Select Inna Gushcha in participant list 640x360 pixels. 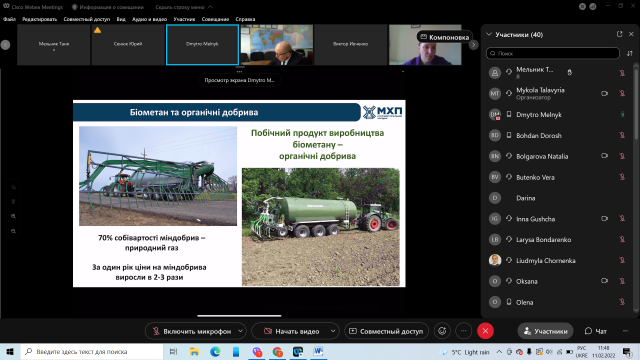pos(558,219)
